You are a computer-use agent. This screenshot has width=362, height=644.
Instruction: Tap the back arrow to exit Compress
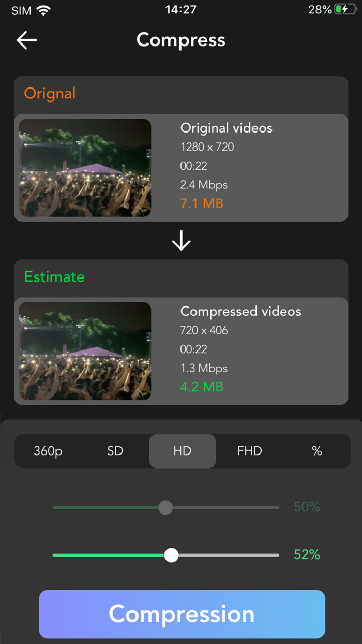[x=26, y=40]
